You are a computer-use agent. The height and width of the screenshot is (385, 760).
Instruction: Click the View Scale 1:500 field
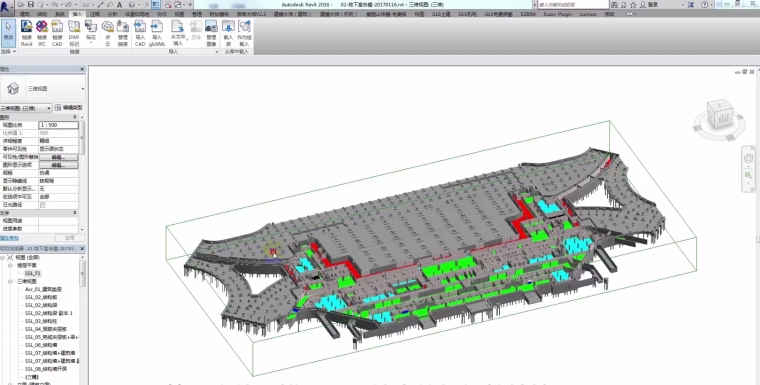tap(58, 125)
